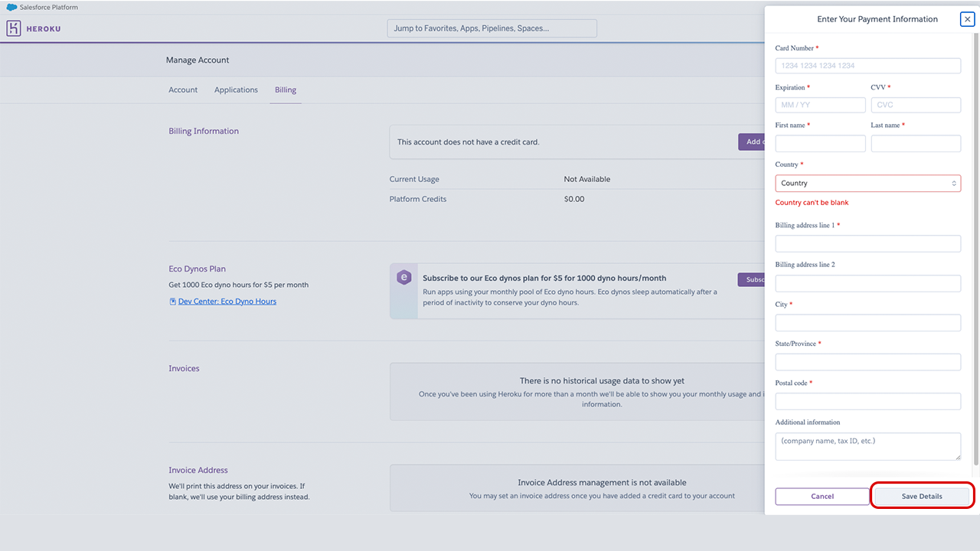Click the Heroku logo icon
The width and height of the screenshot is (980, 551).
[x=14, y=28]
